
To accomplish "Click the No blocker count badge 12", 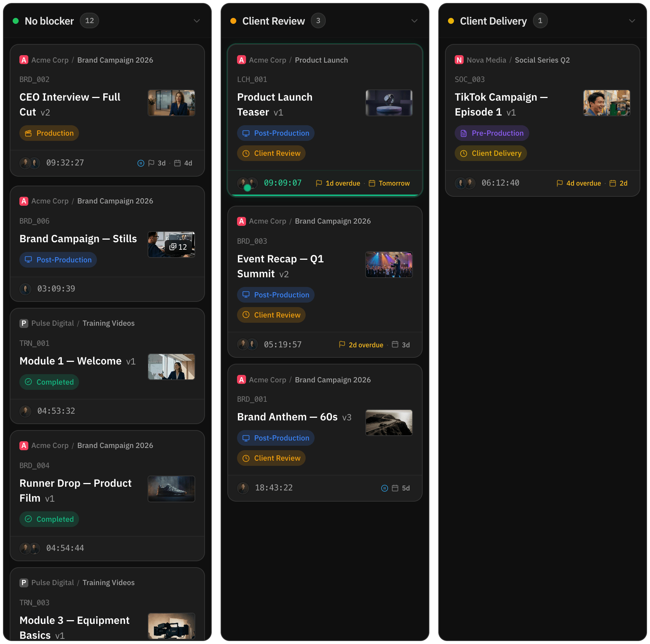I will [x=89, y=21].
